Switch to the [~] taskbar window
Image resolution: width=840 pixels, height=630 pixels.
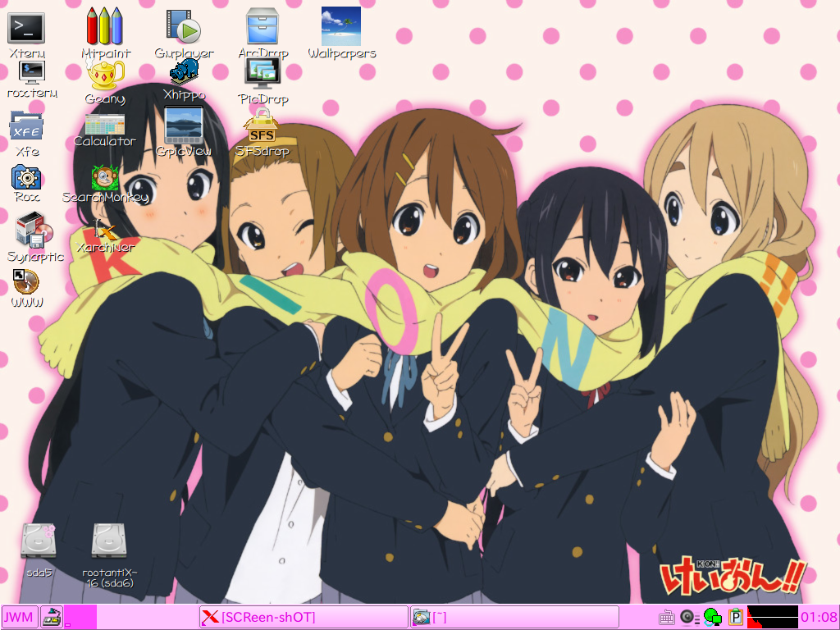(514, 617)
